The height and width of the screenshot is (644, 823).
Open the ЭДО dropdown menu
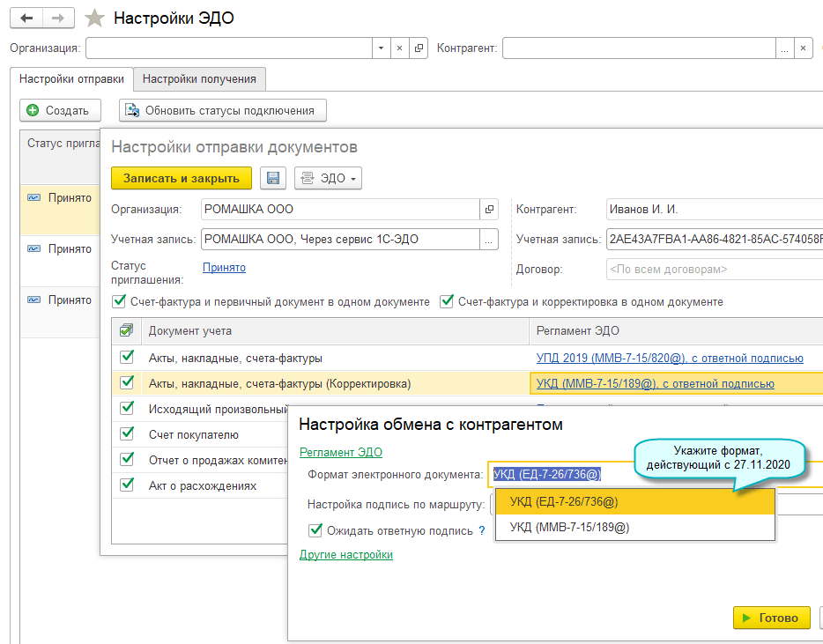click(x=328, y=178)
